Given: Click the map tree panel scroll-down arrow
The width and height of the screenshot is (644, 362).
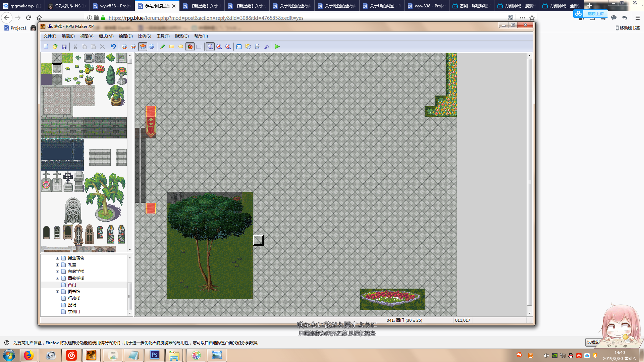Looking at the screenshot, I should pyautogui.click(x=130, y=313).
